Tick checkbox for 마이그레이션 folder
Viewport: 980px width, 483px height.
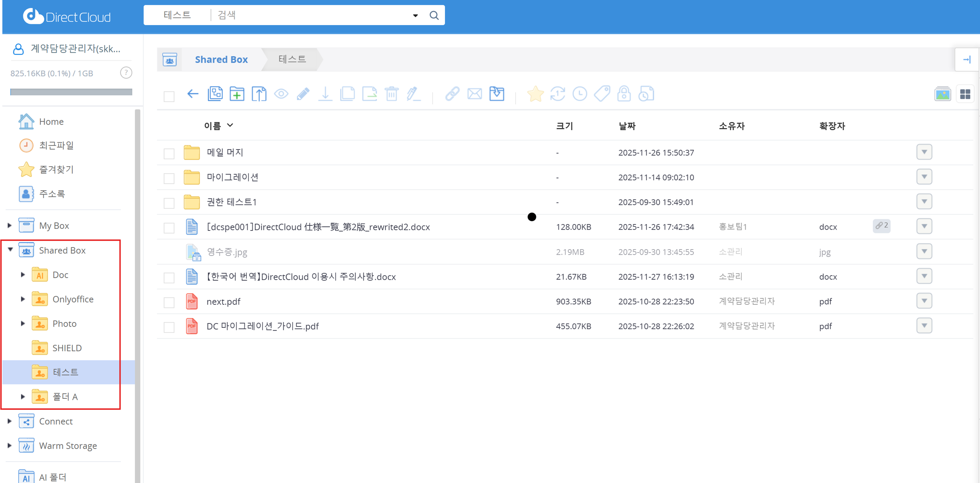pos(169,178)
